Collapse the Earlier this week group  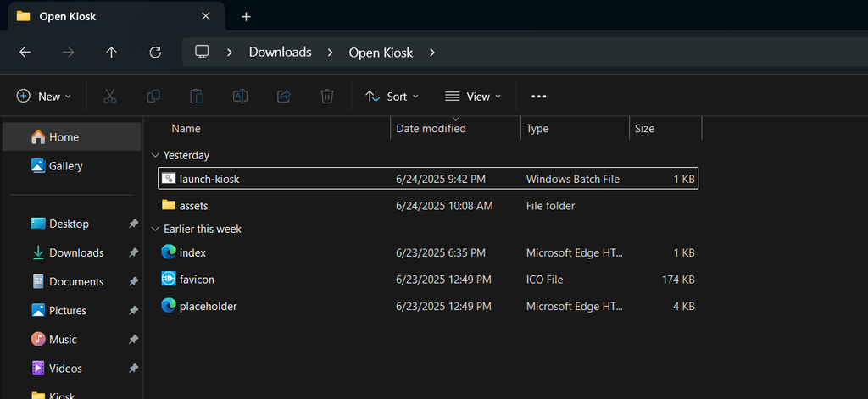pos(154,230)
